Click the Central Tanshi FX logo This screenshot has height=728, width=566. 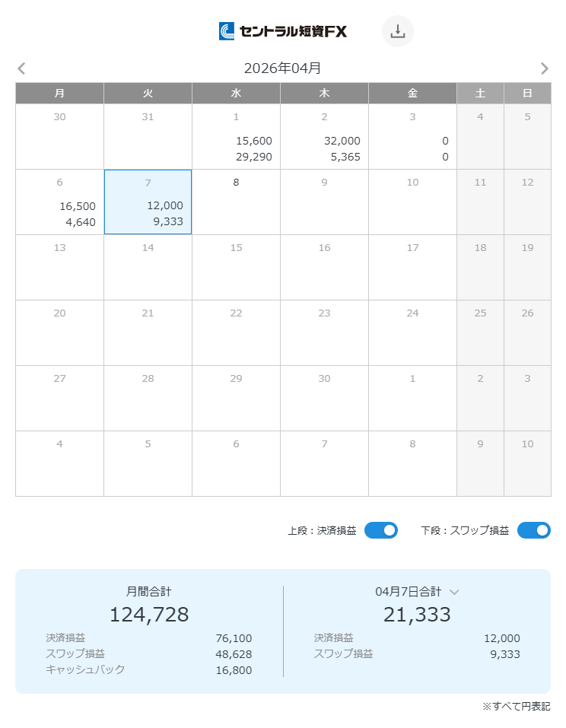click(283, 31)
